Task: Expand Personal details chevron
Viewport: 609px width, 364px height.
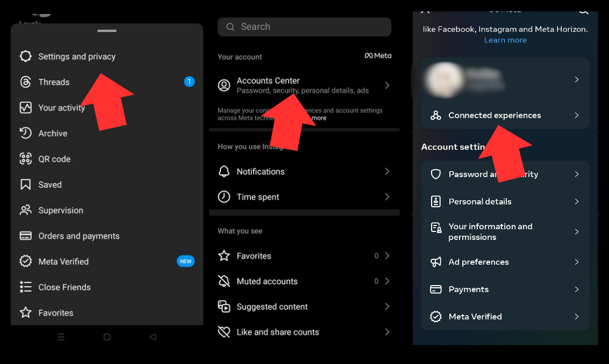Action: pos(577,201)
